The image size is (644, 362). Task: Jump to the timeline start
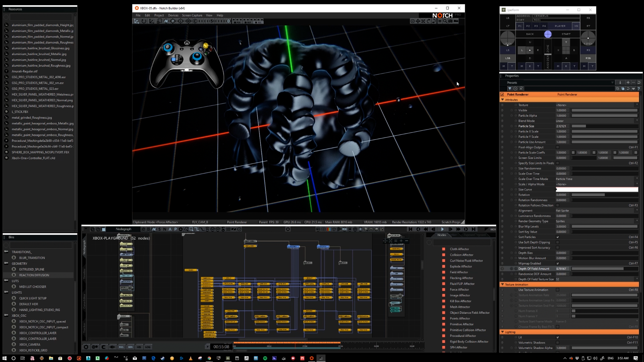(x=410, y=229)
